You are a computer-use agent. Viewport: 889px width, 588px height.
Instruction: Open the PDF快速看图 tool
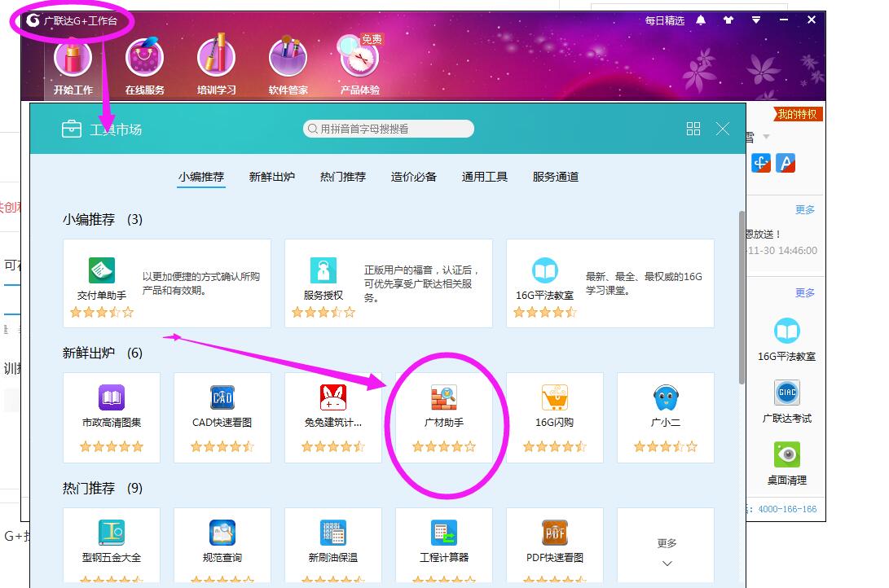coord(554,545)
